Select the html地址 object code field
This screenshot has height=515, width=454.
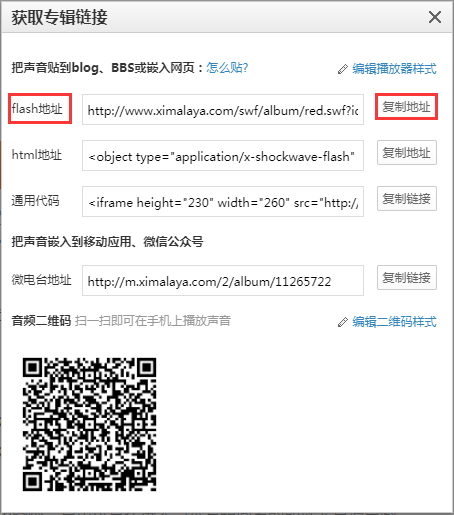223,155
